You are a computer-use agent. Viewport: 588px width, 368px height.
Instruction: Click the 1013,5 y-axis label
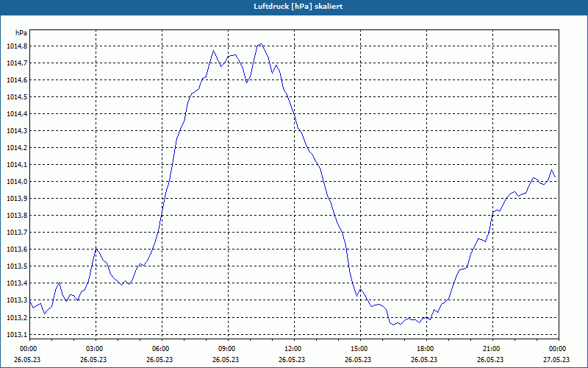click(x=17, y=266)
